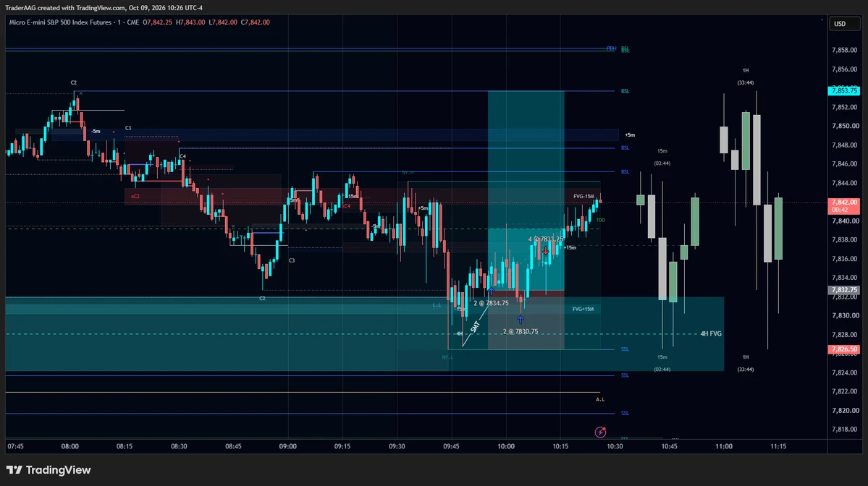The width and height of the screenshot is (868, 486).
Task: Click the blue buy arrow above 2 @ 7834.75
Action: pyautogui.click(x=490, y=291)
